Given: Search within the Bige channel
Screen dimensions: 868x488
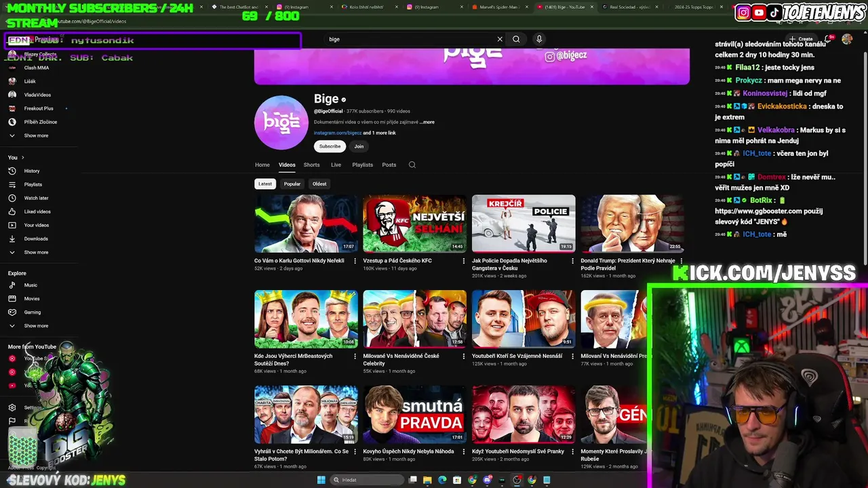Looking at the screenshot, I should pos(412,165).
